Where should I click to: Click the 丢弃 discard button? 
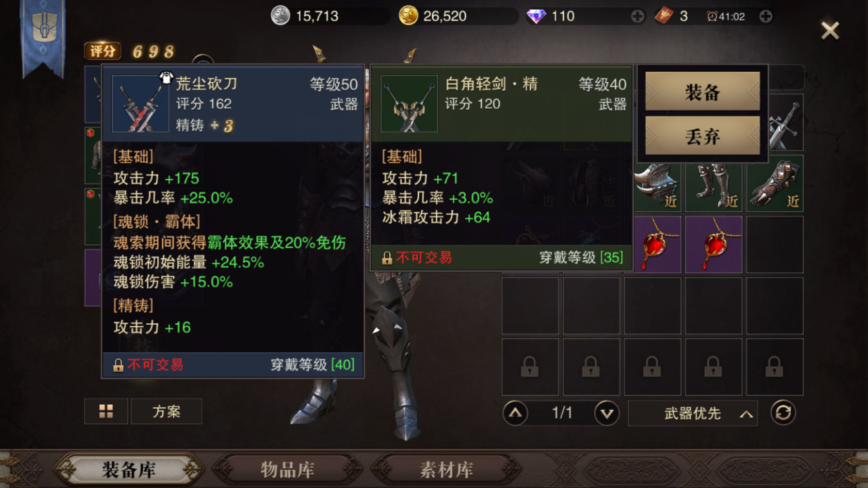coord(702,136)
